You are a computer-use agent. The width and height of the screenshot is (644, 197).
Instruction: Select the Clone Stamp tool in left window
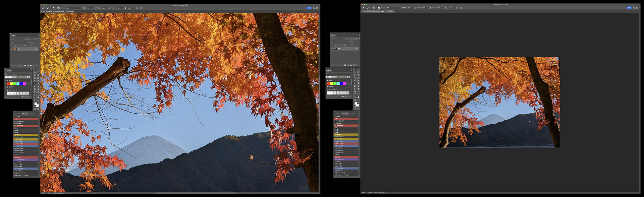click(38, 83)
